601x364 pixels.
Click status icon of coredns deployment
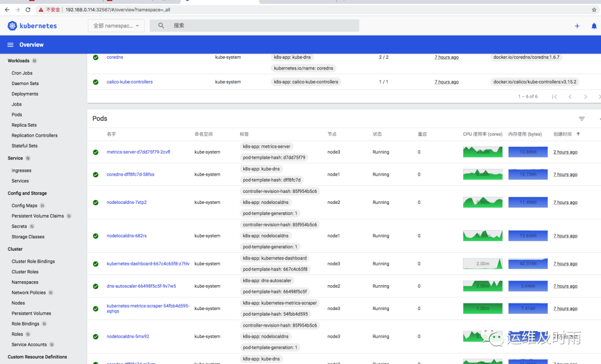[x=96, y=57]
